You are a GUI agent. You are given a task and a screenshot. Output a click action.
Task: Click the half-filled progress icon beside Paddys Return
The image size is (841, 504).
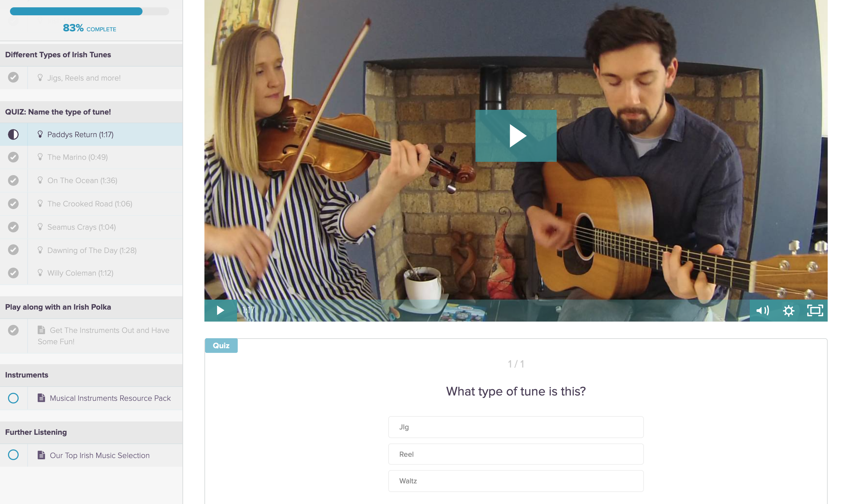click(x=13, y=134)
